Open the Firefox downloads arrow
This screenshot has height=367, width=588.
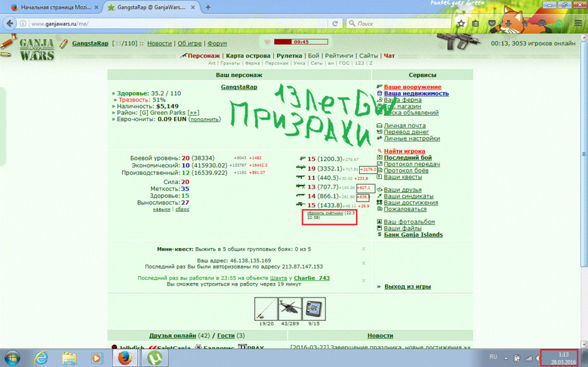(508, 23)
